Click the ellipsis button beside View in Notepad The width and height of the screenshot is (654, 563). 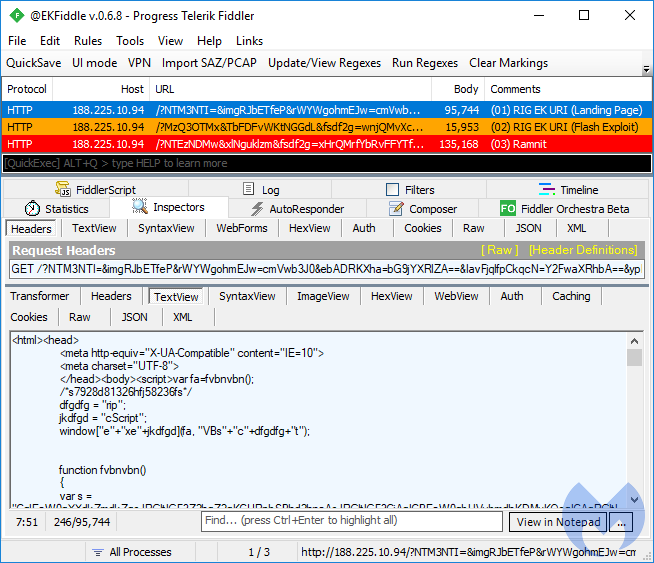622,522
